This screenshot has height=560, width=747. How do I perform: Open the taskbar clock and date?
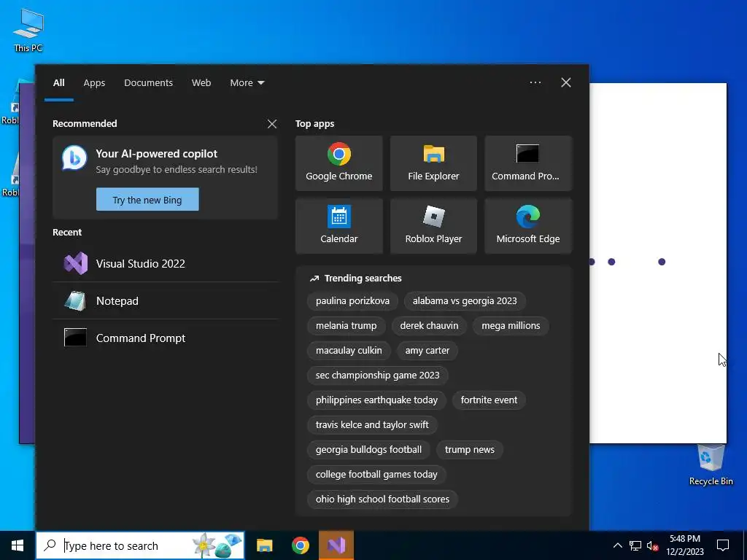tap(685, 545)
